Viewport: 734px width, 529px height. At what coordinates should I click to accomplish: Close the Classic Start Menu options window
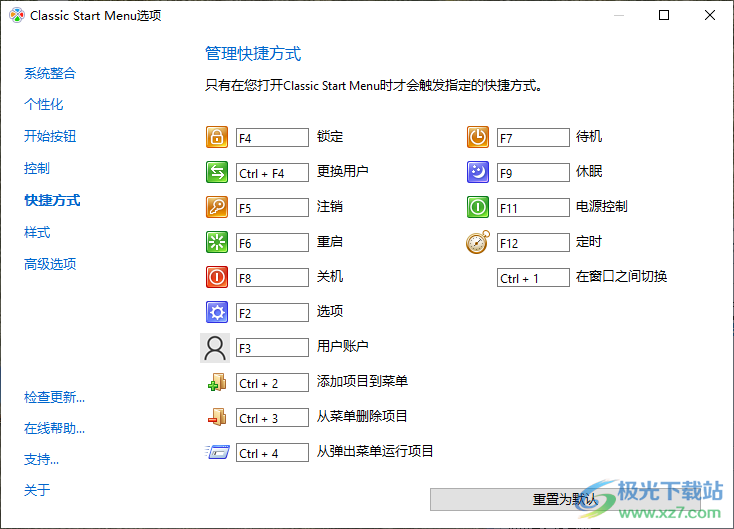[710, 15]
